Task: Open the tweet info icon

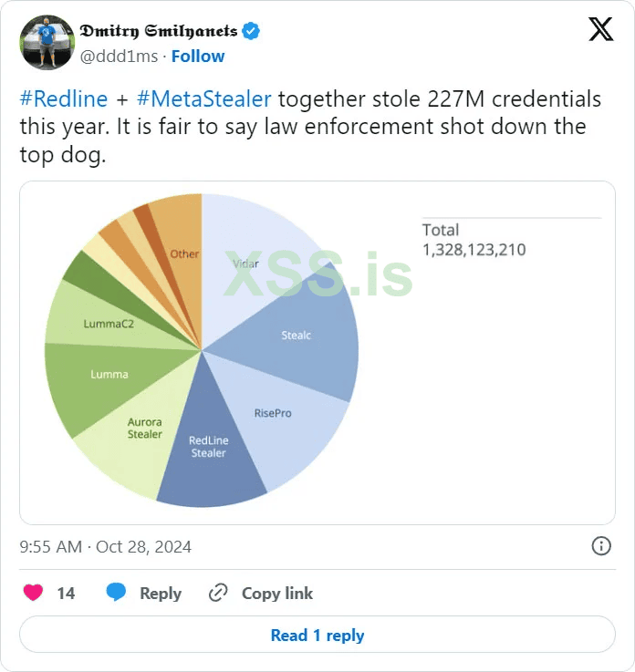Action: 601,546
